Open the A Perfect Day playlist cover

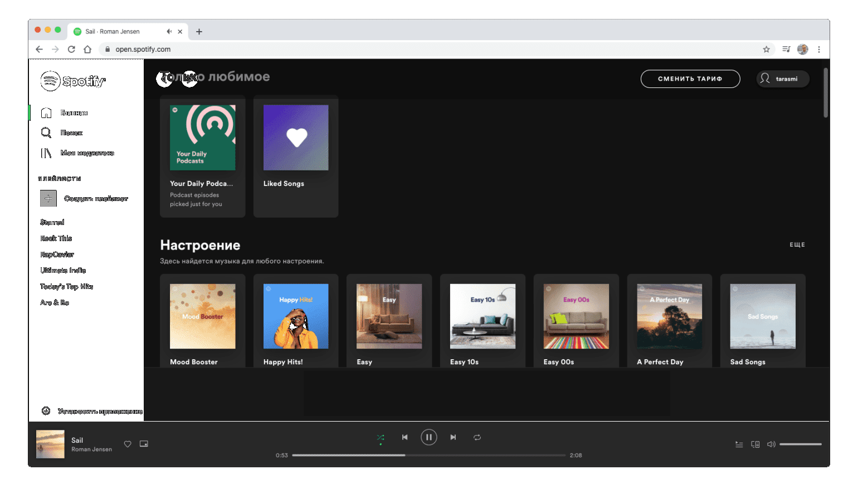(x=670, y=316)
